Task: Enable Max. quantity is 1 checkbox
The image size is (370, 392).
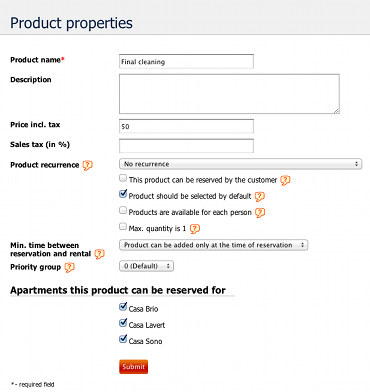Action: pos(123,226)
